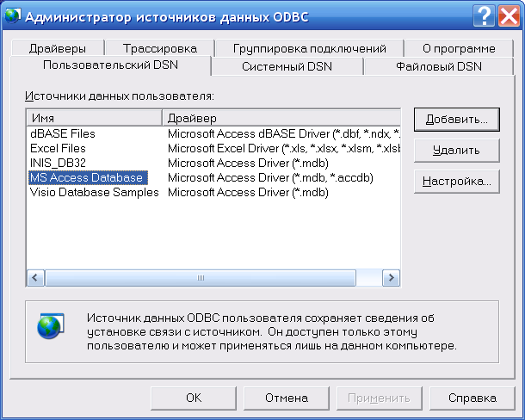The image size is (525, 420).
Task: Click the ODBC globe icon in title bar
Action: click(13, 16)
